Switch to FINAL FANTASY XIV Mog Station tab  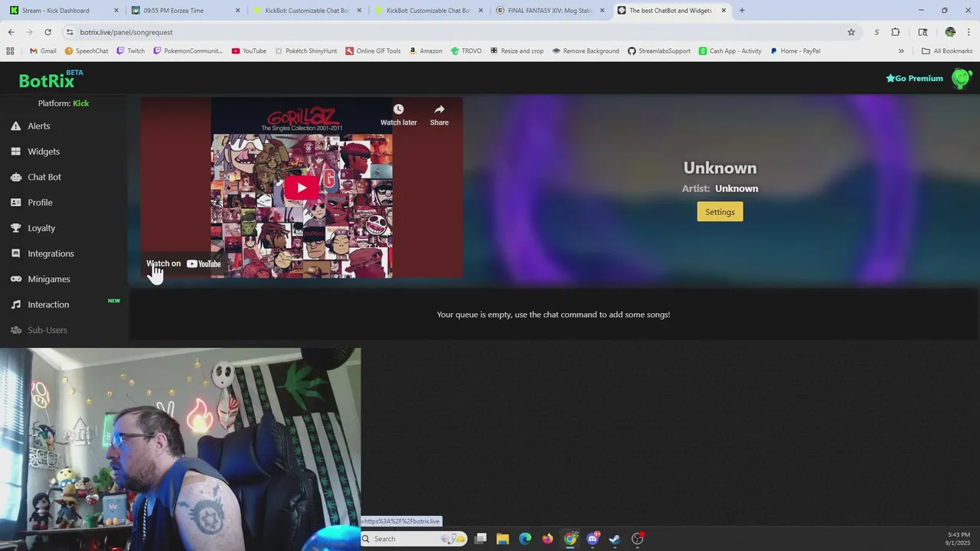pos(548,11)
